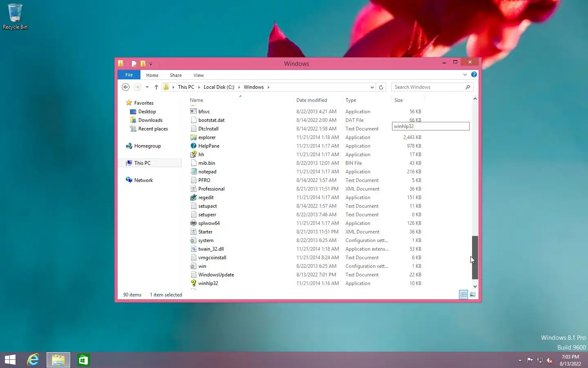
Task: Select the system configuration file icon
Action: [x=194, y=240]
